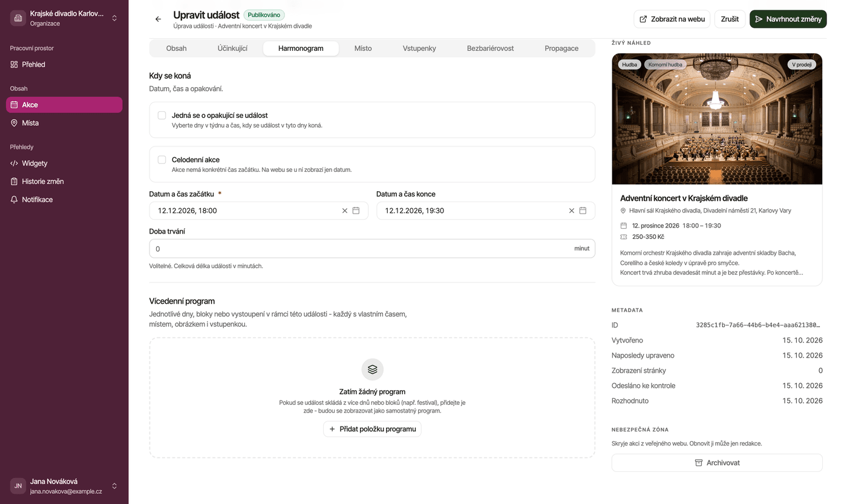Screen dimensions: 847x504
Task: Open Akce in the sidebar
Action: click(64, 105)
